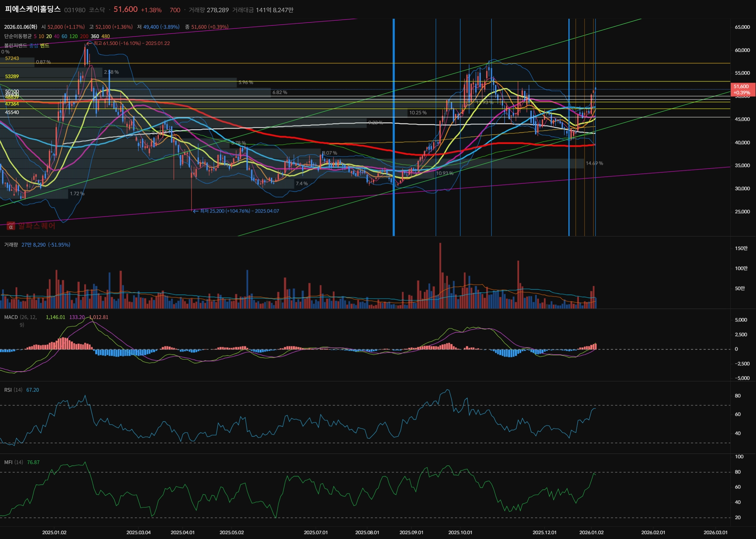Click the arrow at the 61,500 high marker
The width and height of the screenshot is (756, 539).
[89, 43]
